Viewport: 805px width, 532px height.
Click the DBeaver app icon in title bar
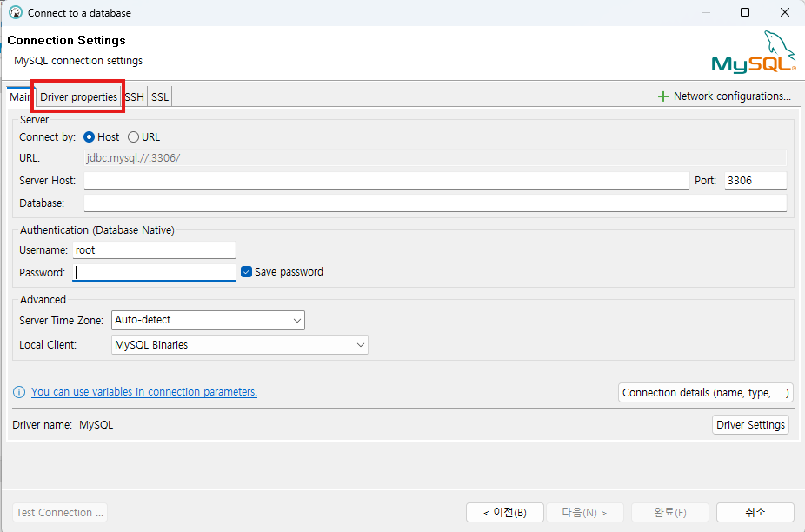tap(16, 12)
